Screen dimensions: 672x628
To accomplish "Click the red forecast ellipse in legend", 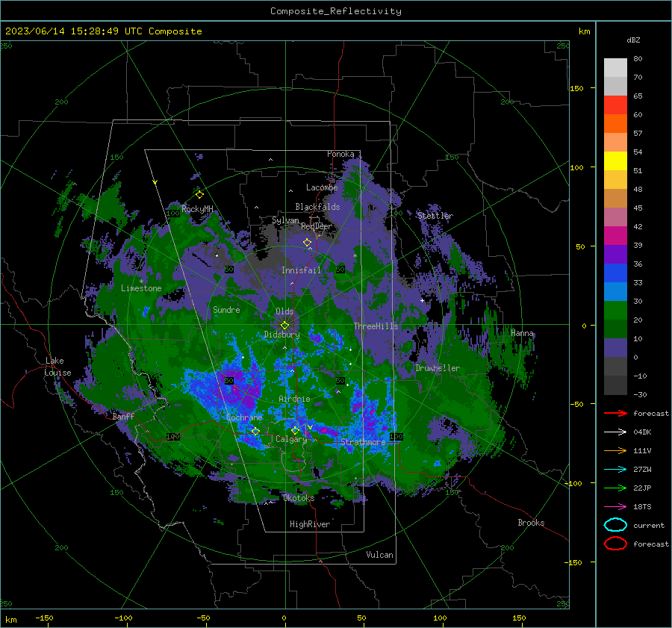I will (x=615, y=544).
